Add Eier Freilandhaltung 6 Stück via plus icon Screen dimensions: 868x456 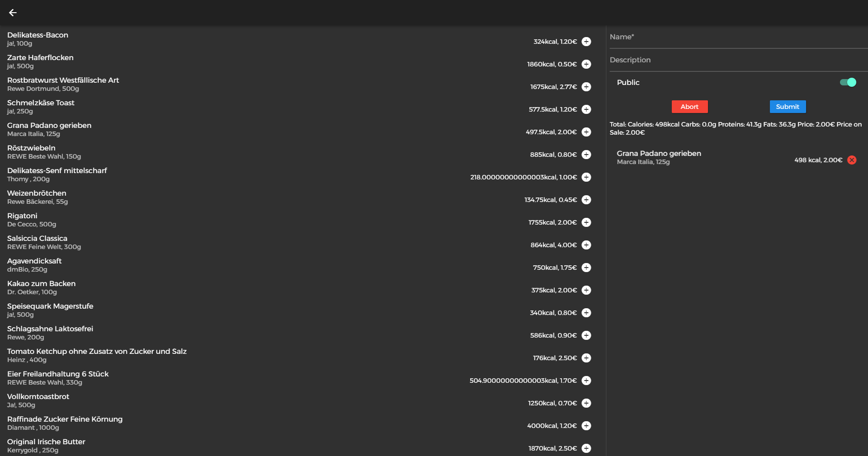[586, 381]
